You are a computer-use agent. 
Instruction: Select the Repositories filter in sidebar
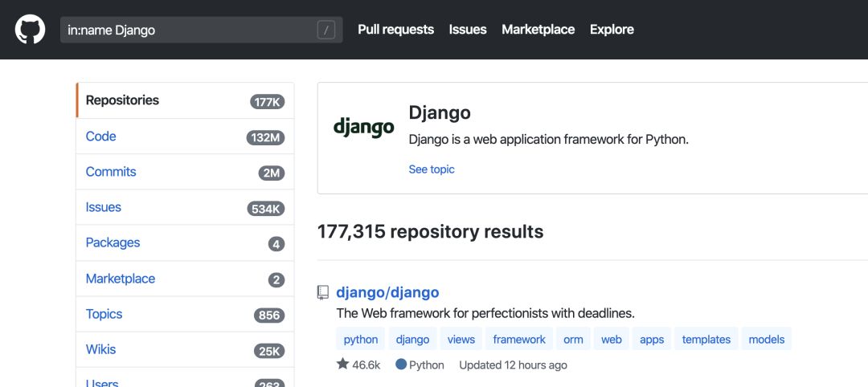point(185,100)
